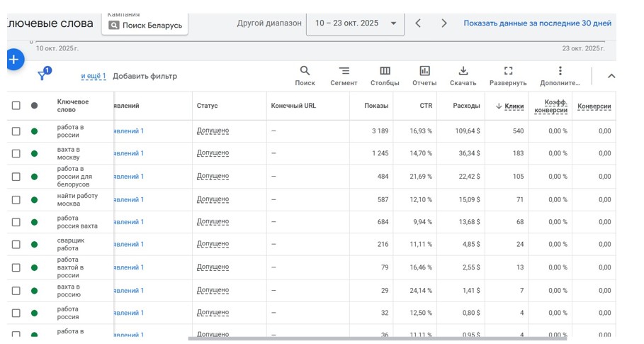Open the filter funnel icon

pyautogui.click(x=43, y=76)
